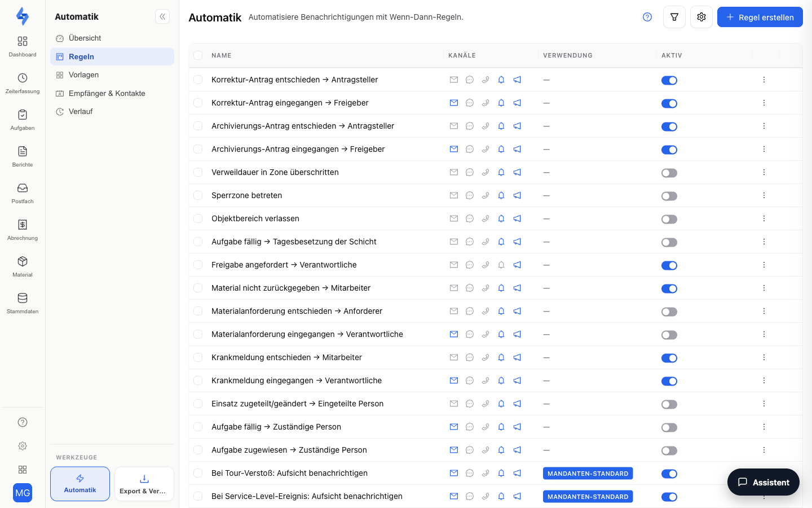
Task: Disable the Korrektur-Antrag entschieden rule toggle
Action: pos(669,80)
